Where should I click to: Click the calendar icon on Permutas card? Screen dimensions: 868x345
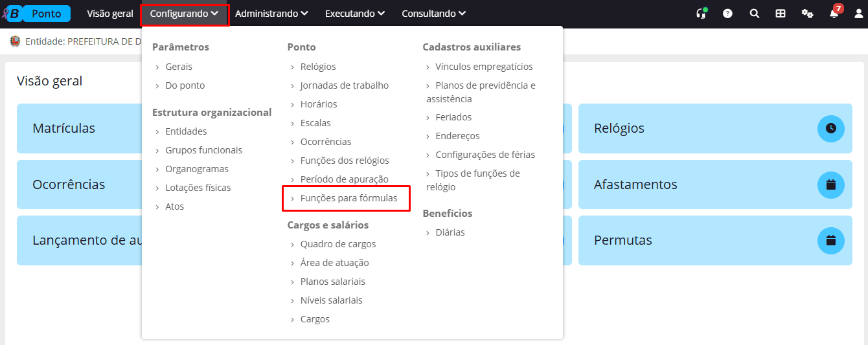pos(831,240)
